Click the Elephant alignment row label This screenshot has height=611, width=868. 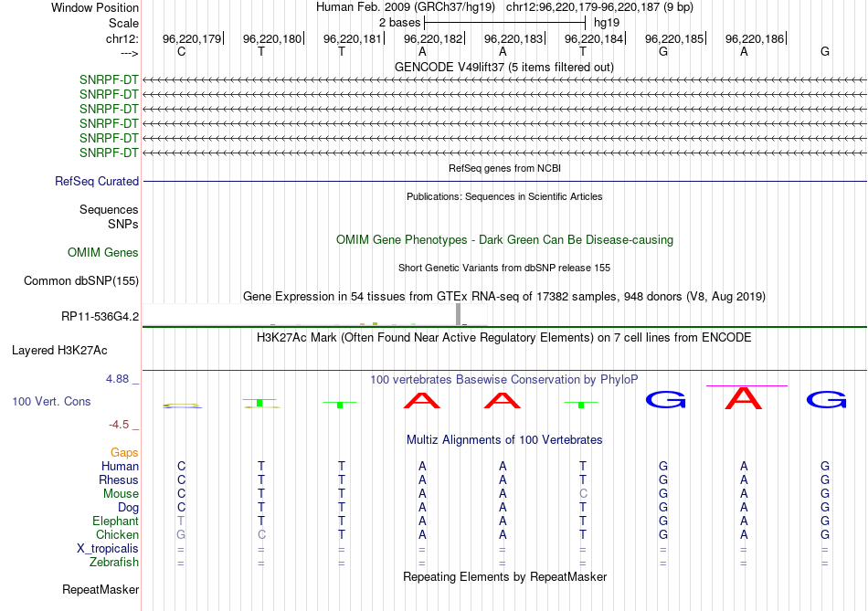pyautogui.click(x=115, y=521)
